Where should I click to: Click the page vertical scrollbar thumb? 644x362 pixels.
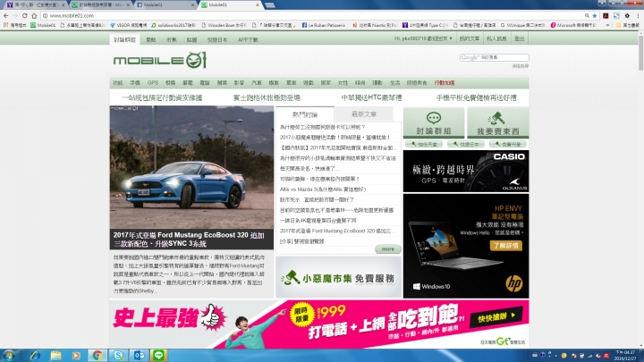click(x=640, y=52)
